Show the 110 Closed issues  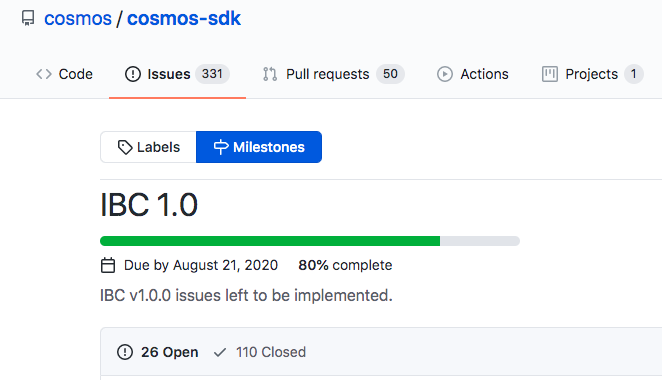[260, 352]
